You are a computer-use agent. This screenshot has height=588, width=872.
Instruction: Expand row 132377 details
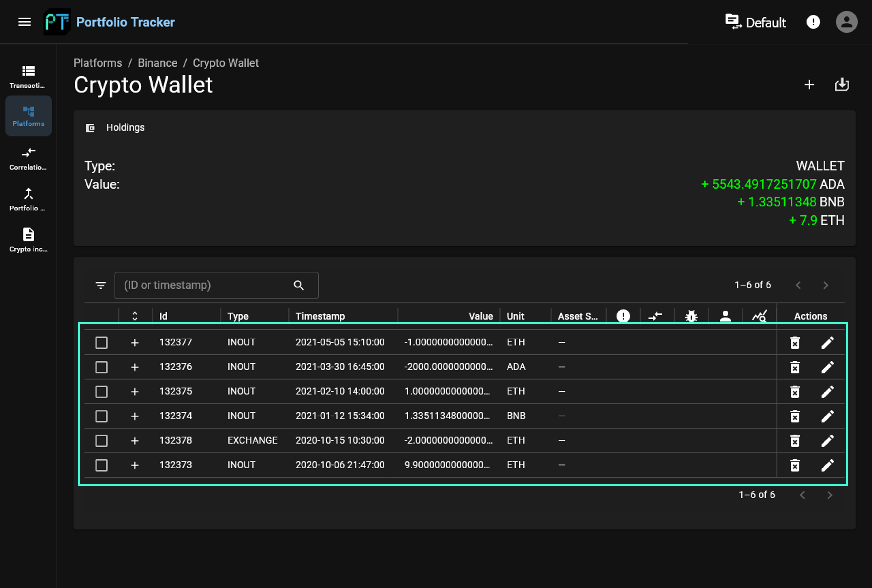point(135,342)
